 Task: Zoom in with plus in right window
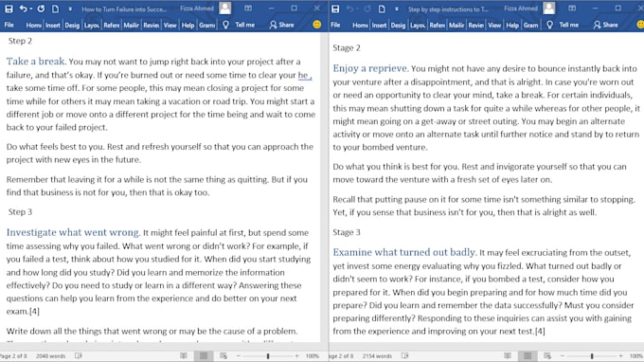[621, 356]
